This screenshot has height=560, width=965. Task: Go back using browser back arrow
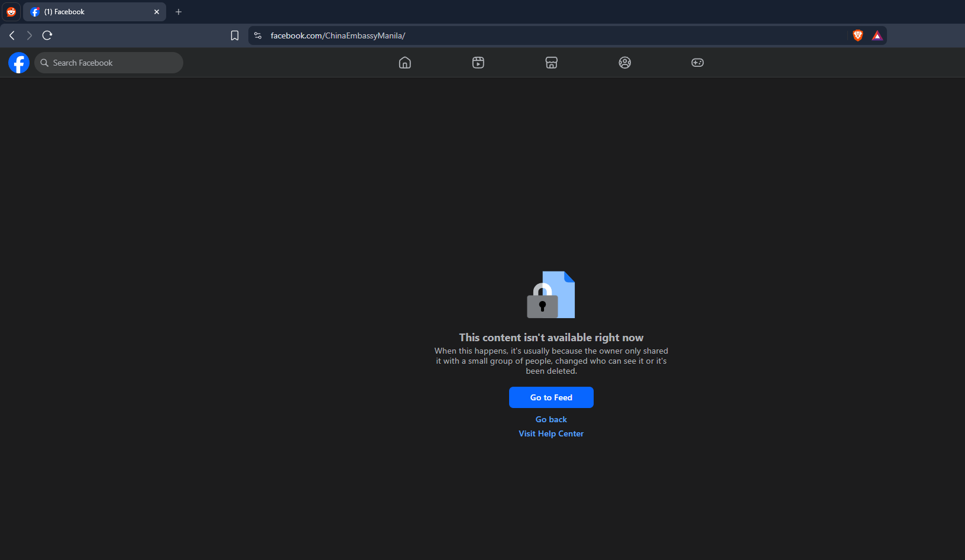click(12, 35)
